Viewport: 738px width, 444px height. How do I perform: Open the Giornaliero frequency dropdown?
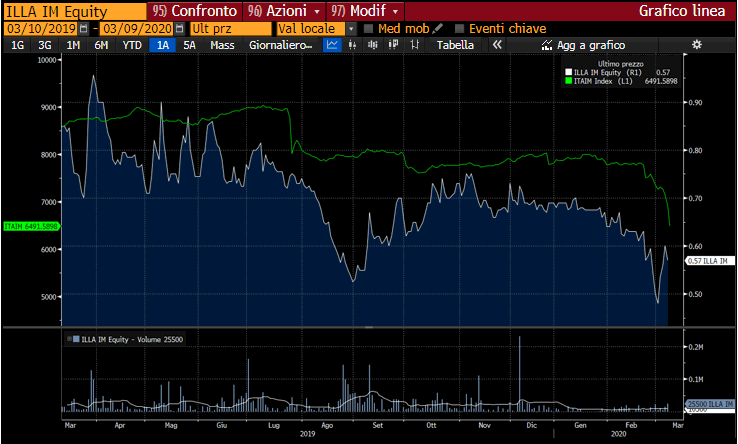click(280, 45)
